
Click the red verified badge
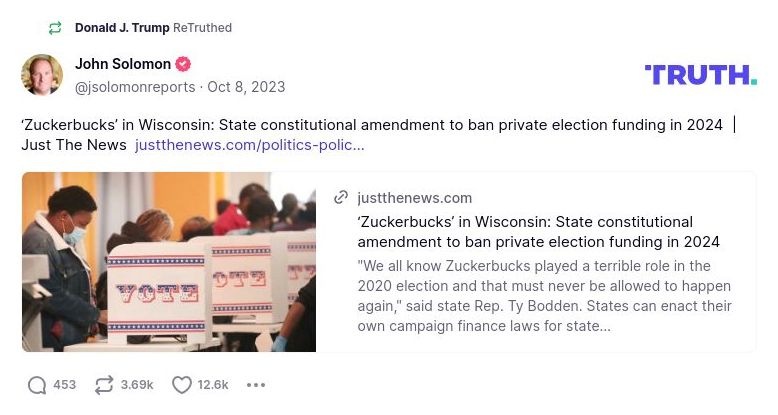pyautogui.click(x=183, y=64)
